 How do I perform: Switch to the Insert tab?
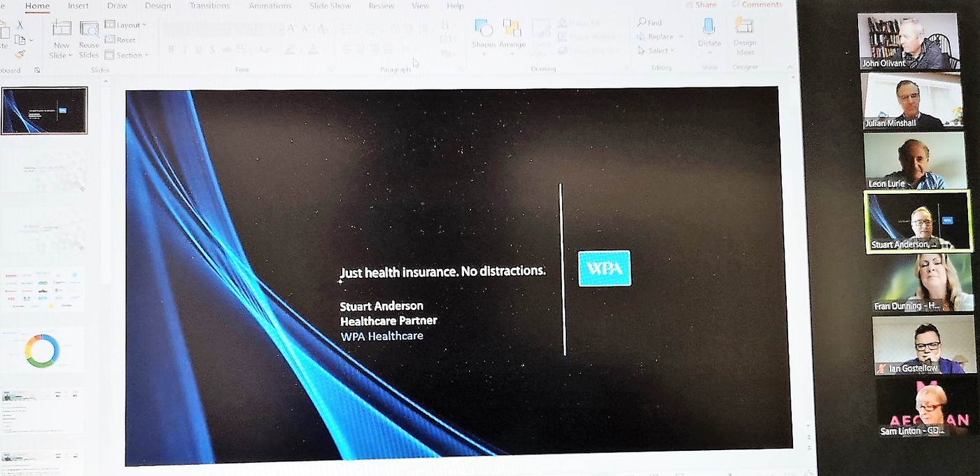pyautogui.click(x=78, y=6)
